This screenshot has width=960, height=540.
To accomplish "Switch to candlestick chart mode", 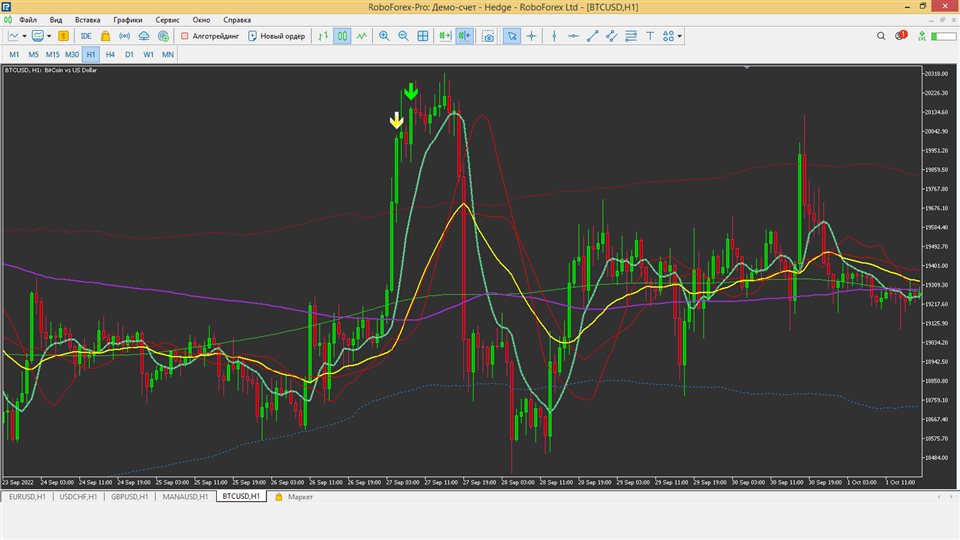I will (x=342, y=36).
